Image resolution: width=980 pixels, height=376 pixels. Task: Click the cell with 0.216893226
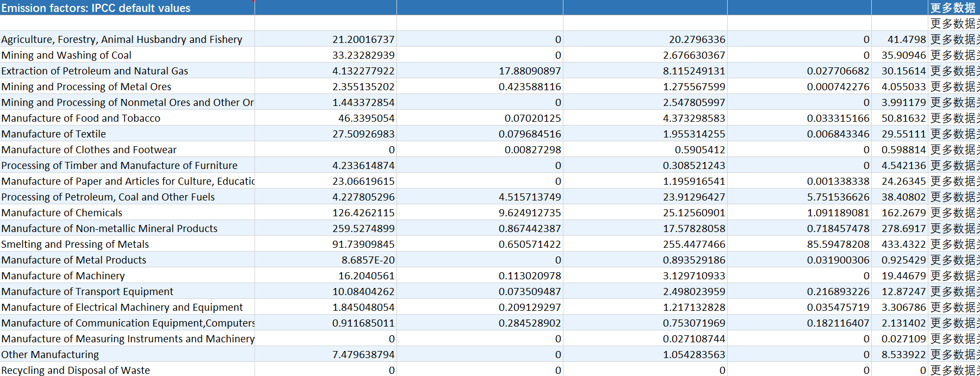coord(799,291)
